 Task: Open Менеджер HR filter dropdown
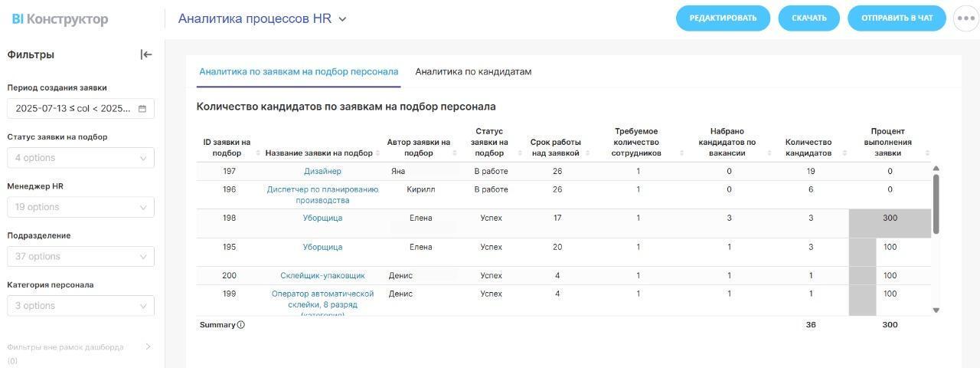80,207
